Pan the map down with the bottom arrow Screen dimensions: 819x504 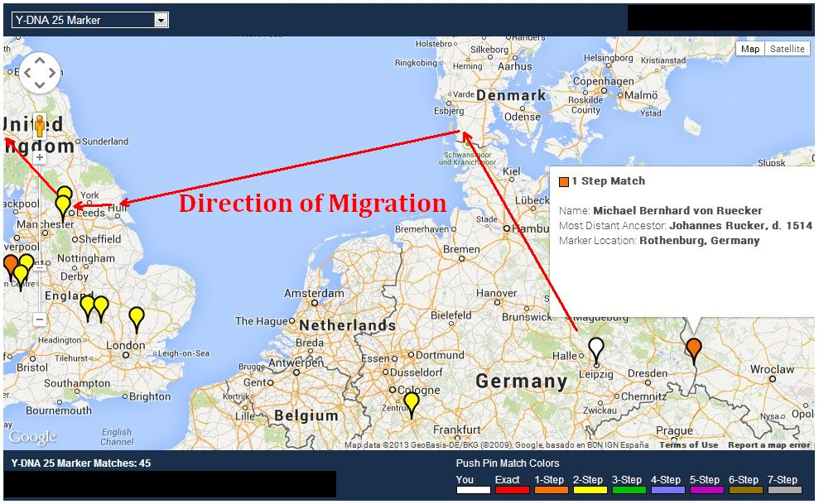click(x=40, y=85)
